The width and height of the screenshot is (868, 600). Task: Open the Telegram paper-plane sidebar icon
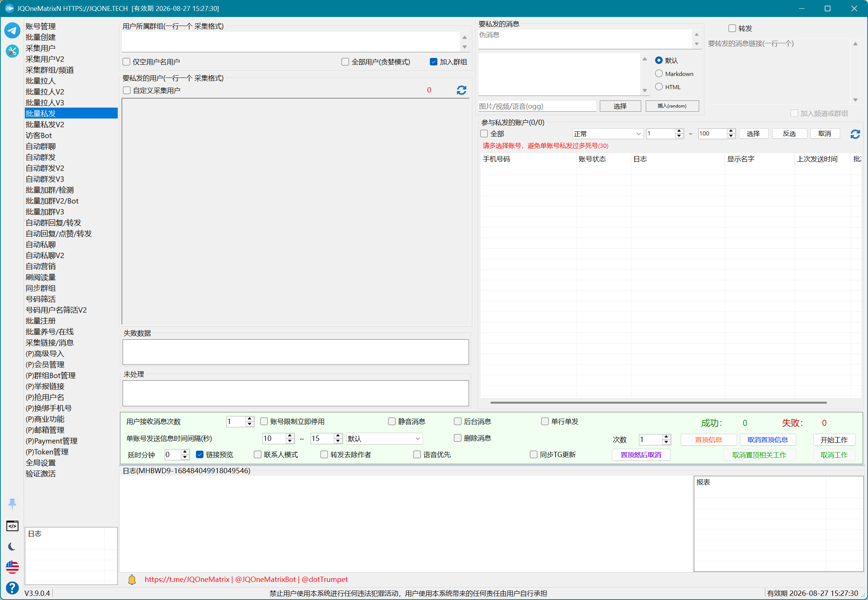pos(12,30)
